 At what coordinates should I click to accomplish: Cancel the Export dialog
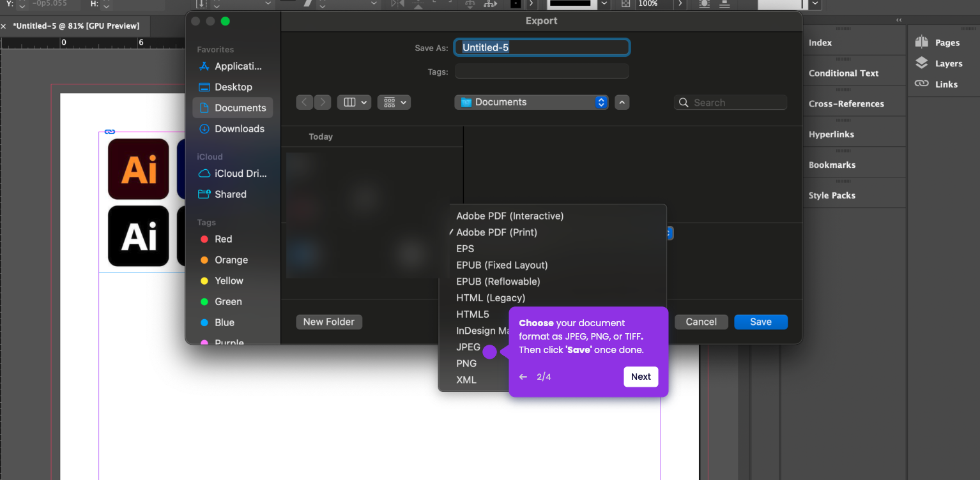tap(701, 322)
